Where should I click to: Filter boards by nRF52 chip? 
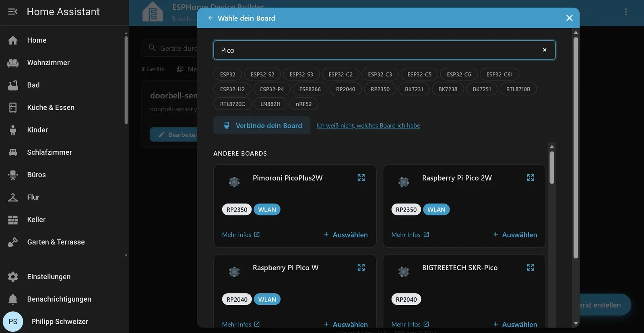[304, 104]
